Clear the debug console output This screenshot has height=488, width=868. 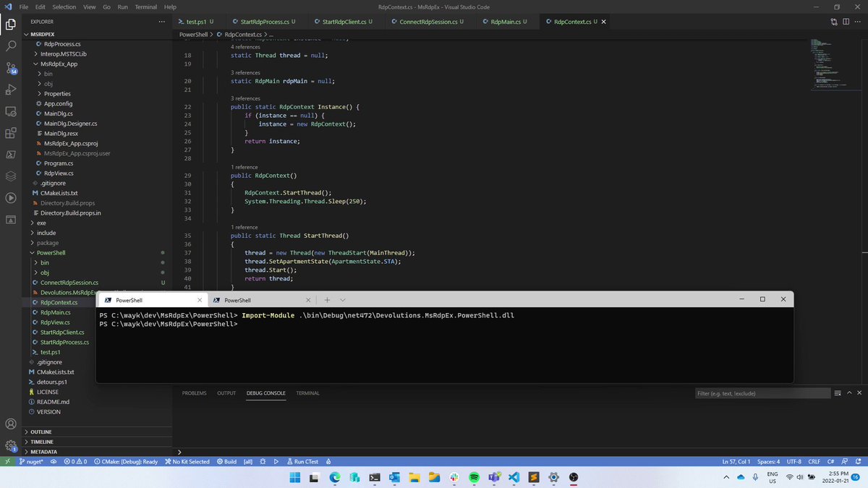[x=836, y=393]
